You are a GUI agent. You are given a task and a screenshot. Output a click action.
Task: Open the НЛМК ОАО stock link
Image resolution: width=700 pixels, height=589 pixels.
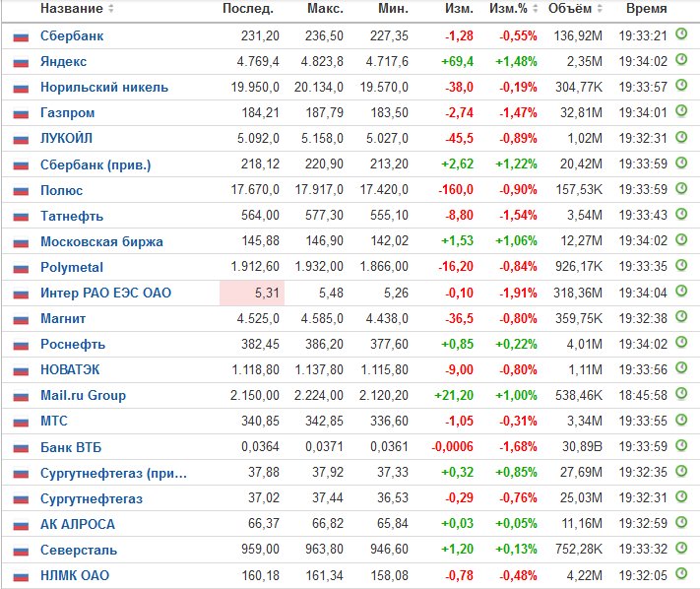click(x=75, y=575)
